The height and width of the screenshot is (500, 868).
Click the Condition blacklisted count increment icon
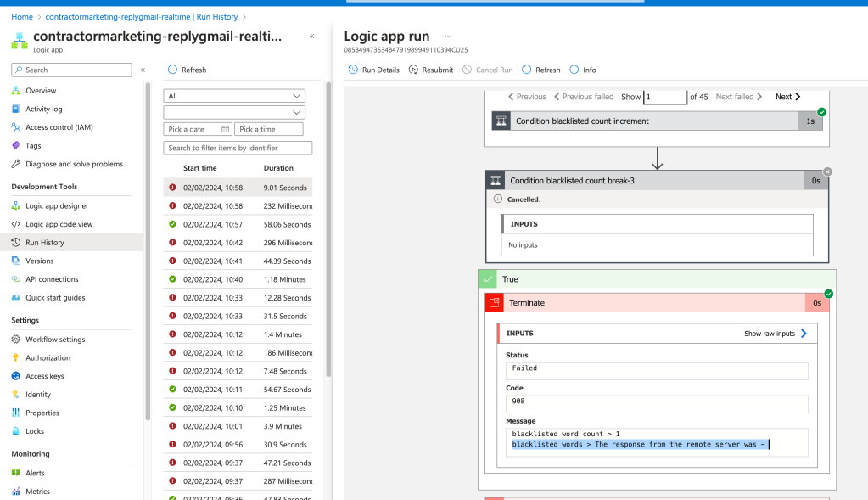pos(501,121)
